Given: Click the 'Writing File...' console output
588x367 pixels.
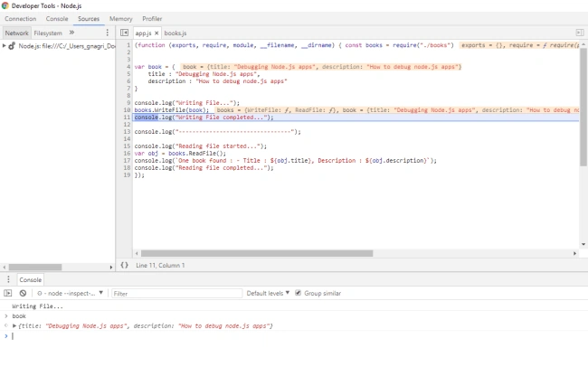Looking at the screenshot, I should [x=37, y=306].
